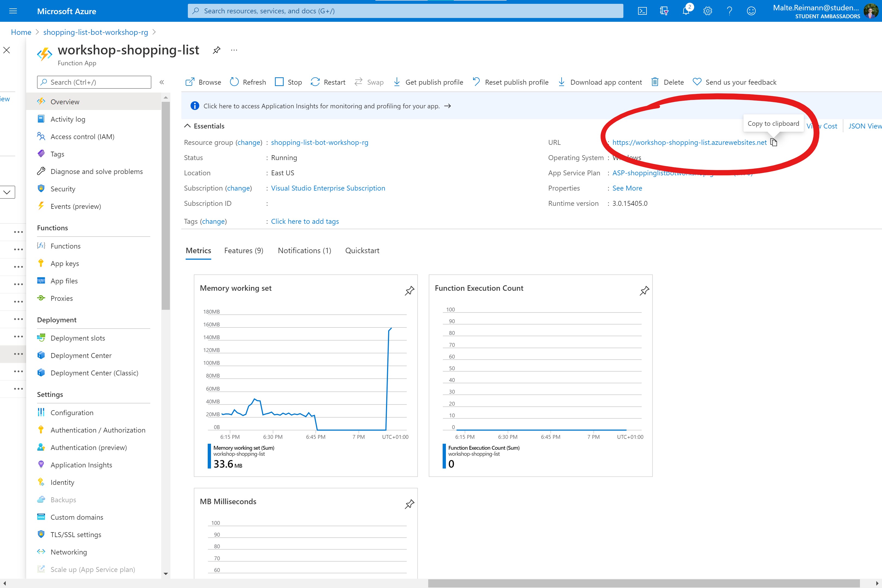Click the Restart toolbar button
Image resolution: width=882 pixels, height=588 pixels.
click(328, 82)
